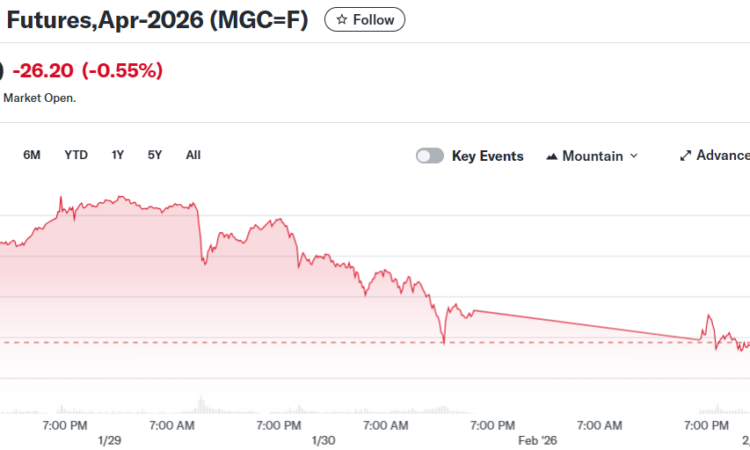Click the 1/29 date label on axis

click(109, 440)
